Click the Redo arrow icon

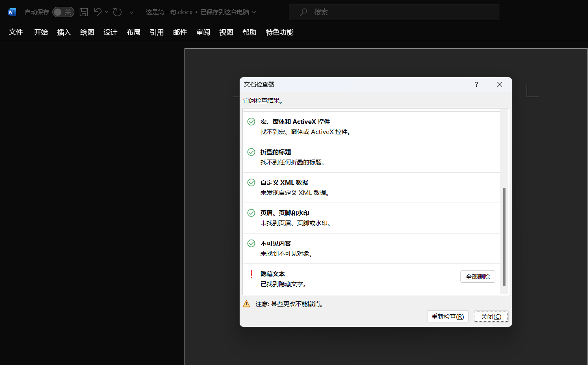[x=117, y=12]
